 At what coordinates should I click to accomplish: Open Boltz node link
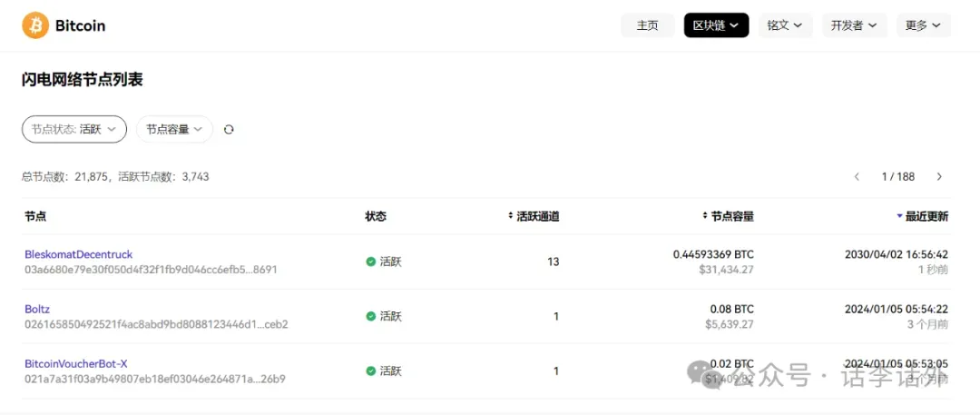pos(37,310)
